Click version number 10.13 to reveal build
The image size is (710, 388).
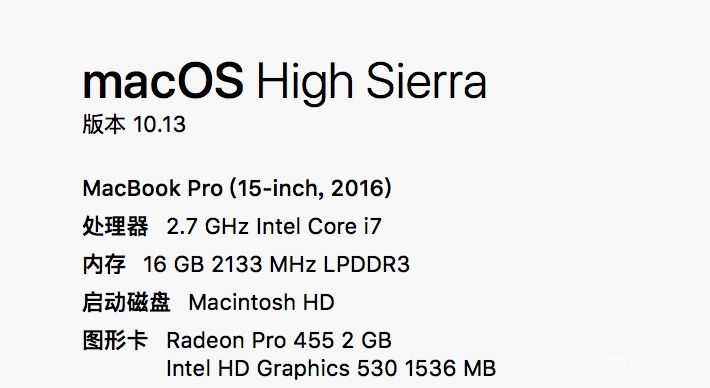click(x=159, y=125)
